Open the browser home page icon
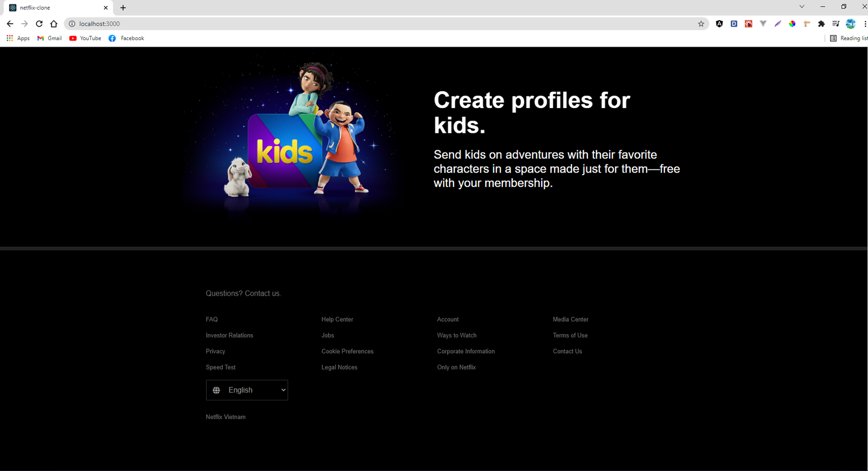868x471 pixels. pos(54,24)
